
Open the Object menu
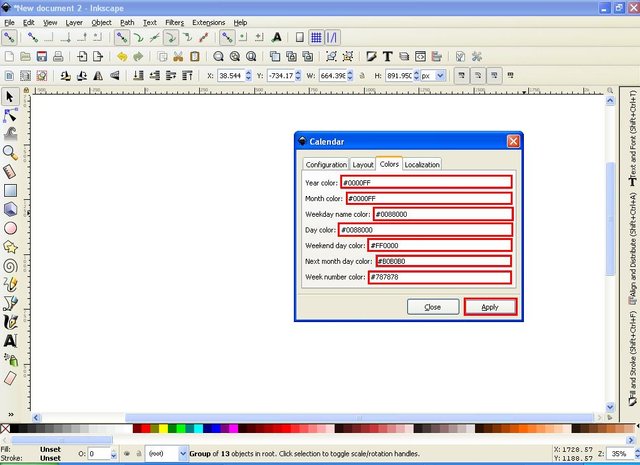pos(102,22)
